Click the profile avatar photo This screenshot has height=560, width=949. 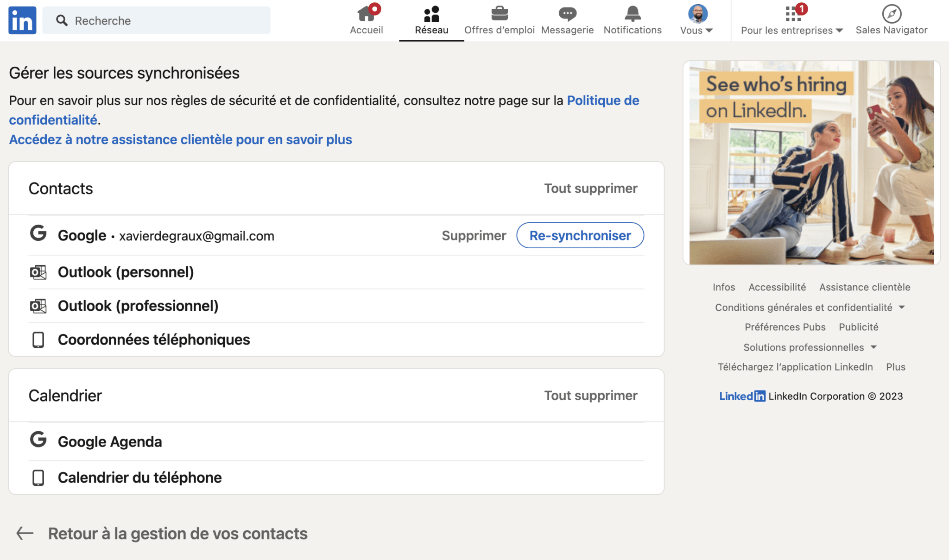[x=697, y=14]
